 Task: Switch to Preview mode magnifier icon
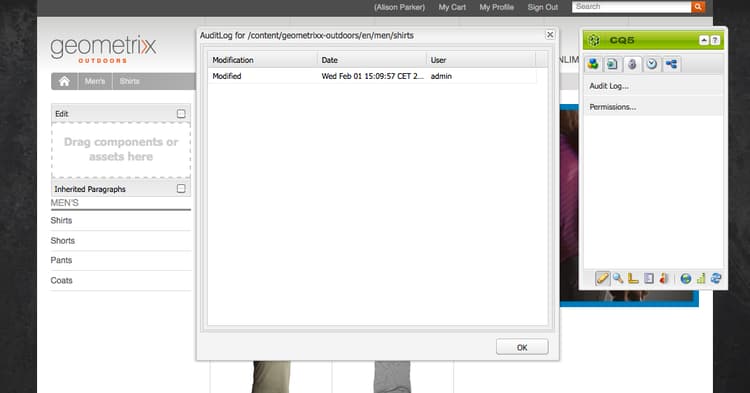tap(618, 278)
